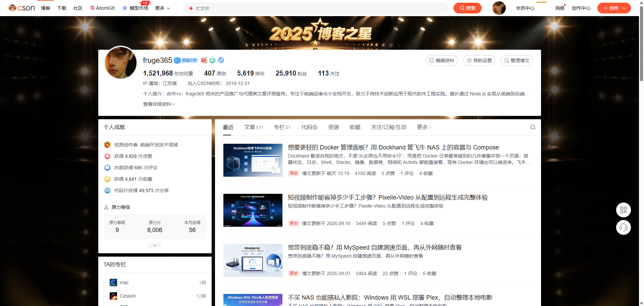
Task: Open the 25,910 粉丝 count
Action: pyautogui.click(x=291, y=73)
